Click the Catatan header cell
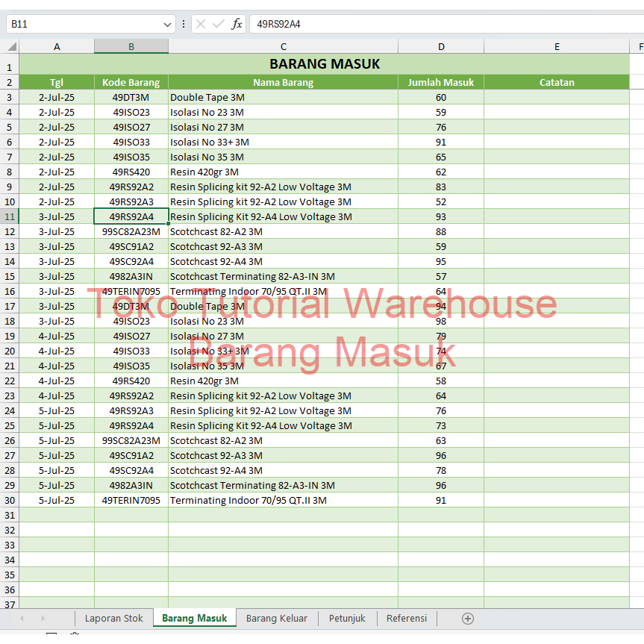 pyautogui.click(x=557, y=82)
